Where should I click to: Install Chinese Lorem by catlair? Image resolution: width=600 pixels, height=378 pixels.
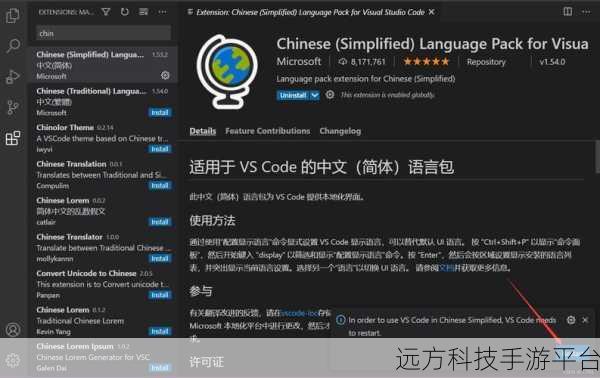point(160,222)
